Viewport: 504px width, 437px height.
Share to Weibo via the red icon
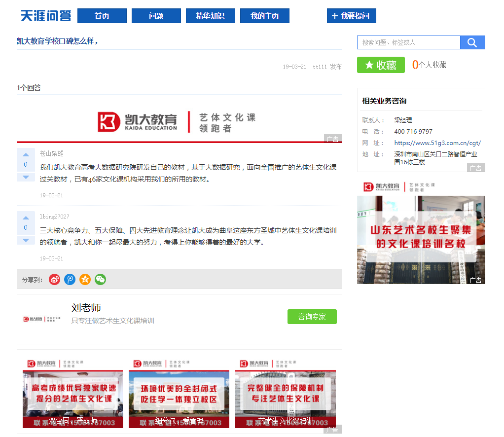[x=55, y=280]
